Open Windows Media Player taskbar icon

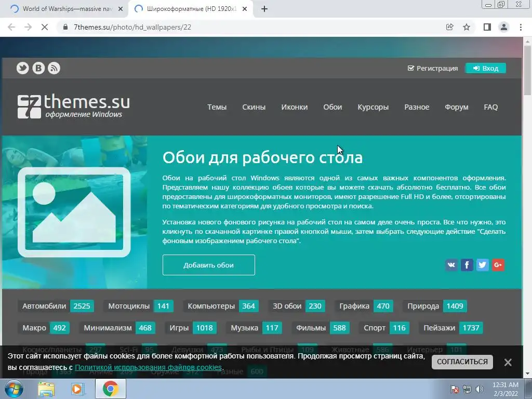[x=78, y=389]
